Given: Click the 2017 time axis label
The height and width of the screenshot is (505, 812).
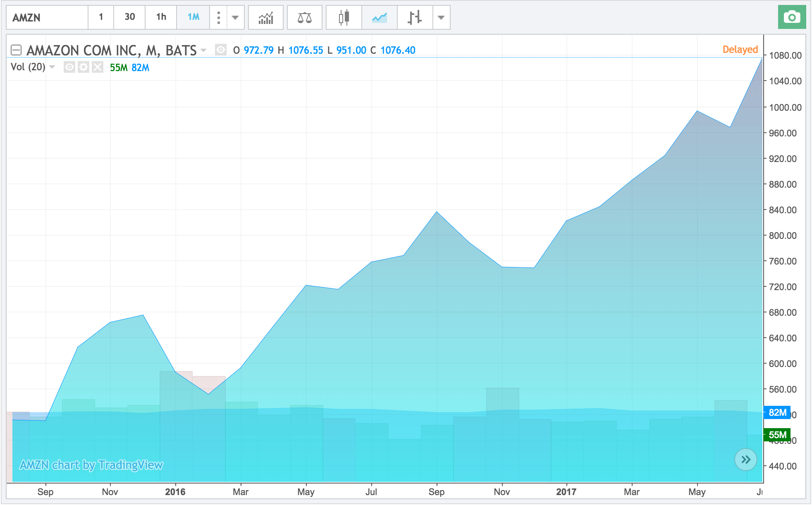Looking at the screenshot, I should (566, 492).
